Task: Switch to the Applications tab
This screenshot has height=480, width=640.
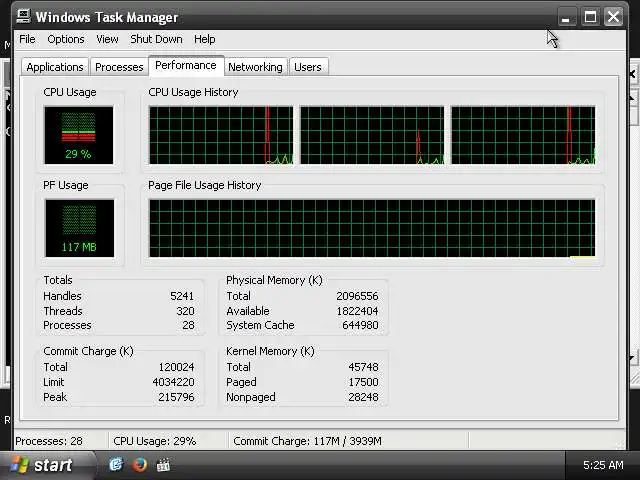Action: [55, 67]
